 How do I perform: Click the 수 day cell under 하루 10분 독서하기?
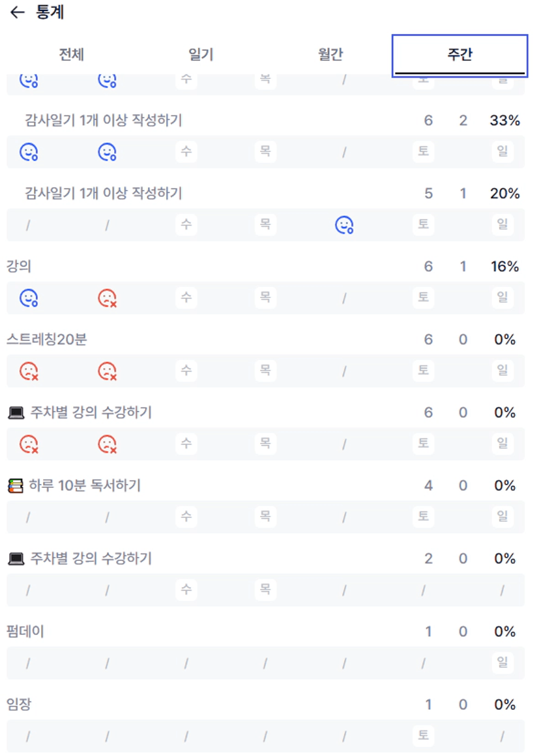point(186,517)
